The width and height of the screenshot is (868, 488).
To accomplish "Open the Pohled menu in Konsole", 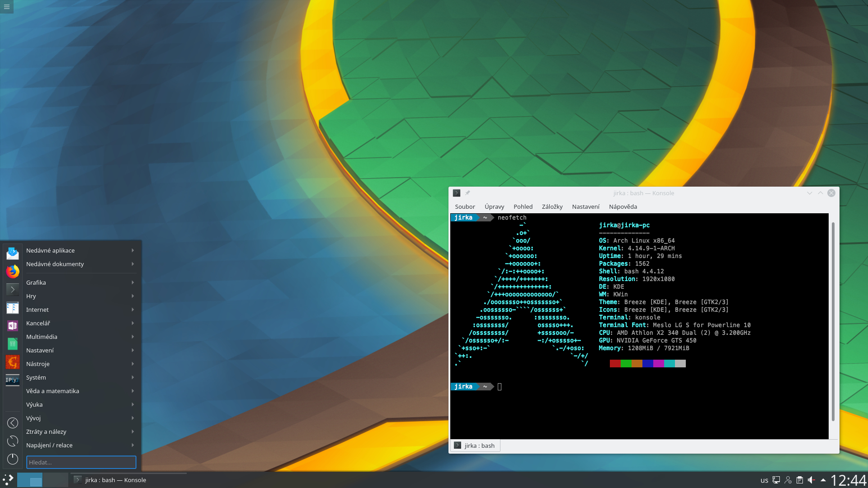I will click(x=523, y=206).
